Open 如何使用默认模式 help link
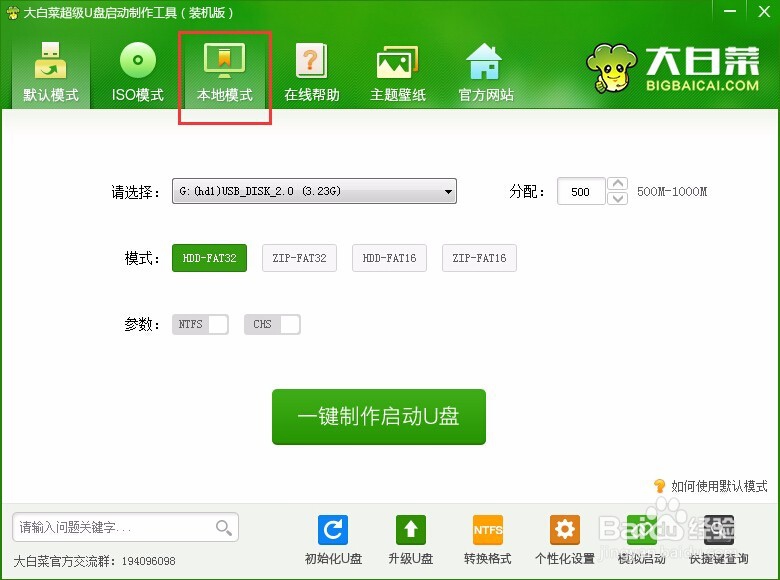Image resolution: width=780 pixels, height=580 pixels. [719, 486]
